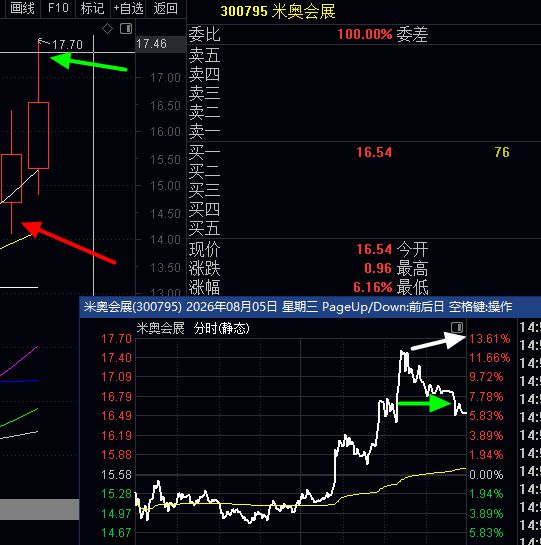The image size is (541, 545).
Task: Select the 卖一 order row
Action: pos(364,131)
